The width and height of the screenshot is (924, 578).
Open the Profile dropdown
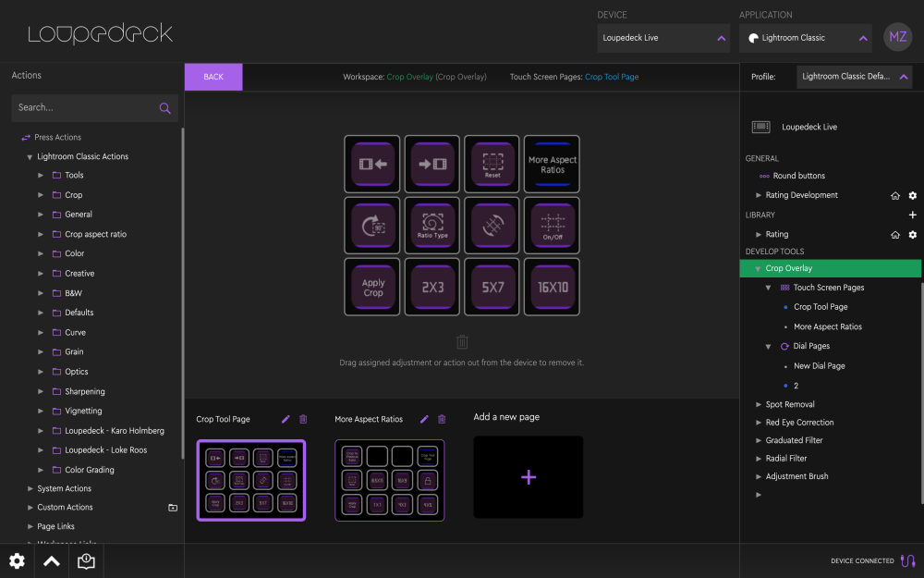855,77
